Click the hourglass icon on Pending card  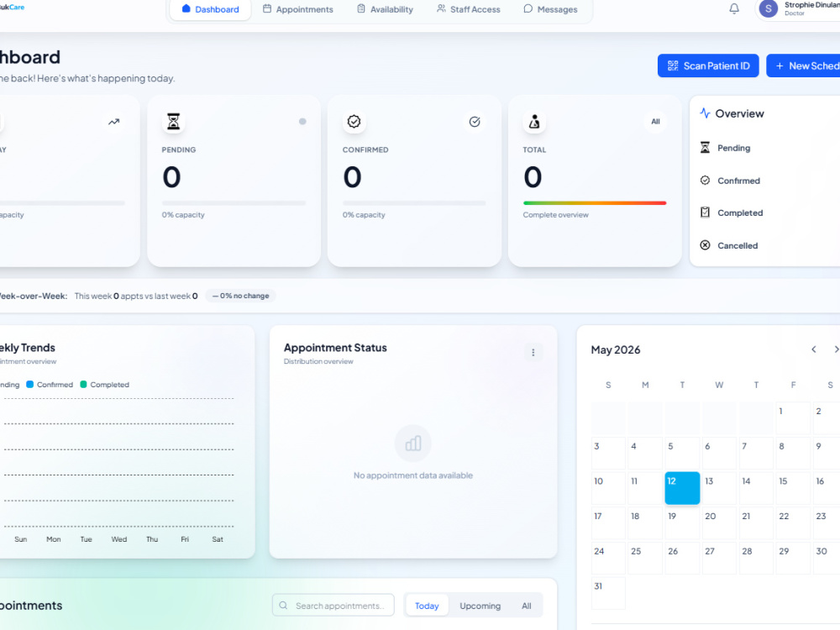pos(173,122)
